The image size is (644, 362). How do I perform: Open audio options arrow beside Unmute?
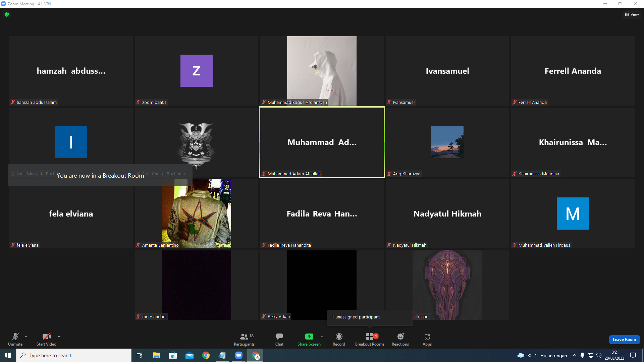point(26,337)
